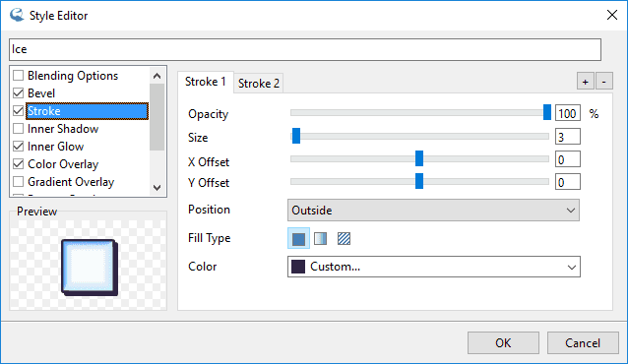Click the style name field containing Ice
628x364 pixels.
point(305,49)
